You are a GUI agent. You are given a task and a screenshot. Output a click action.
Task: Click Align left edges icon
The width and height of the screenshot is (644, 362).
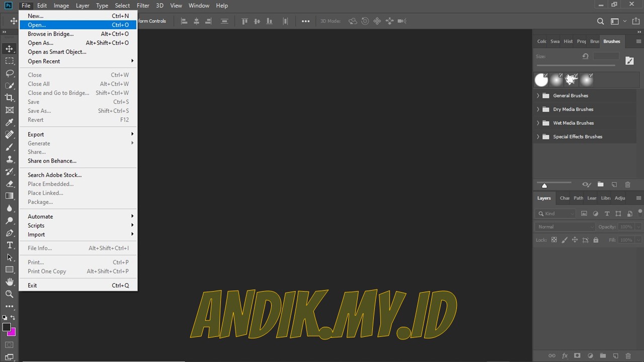point(184,21)
